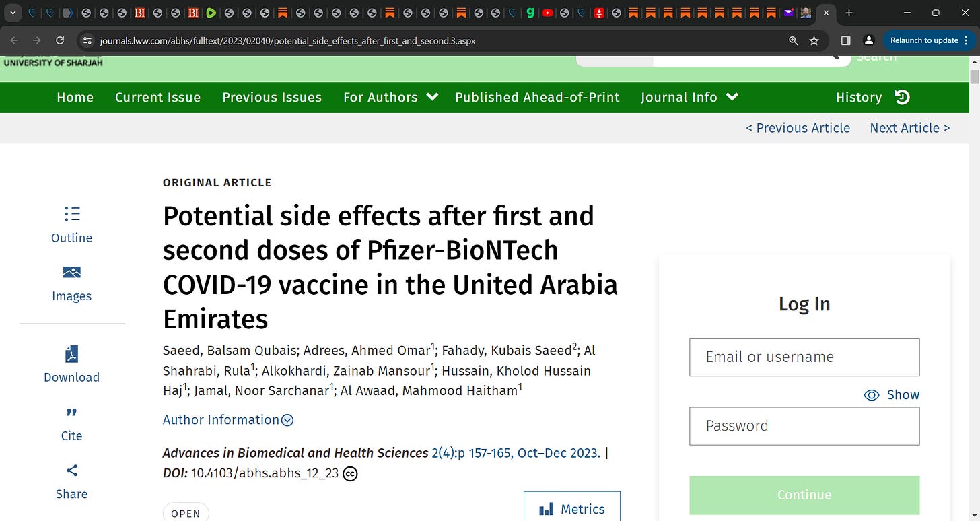Toggle Show password eye icon
Image resolution: width=980 pixels, height=521 pixels.
872,395
